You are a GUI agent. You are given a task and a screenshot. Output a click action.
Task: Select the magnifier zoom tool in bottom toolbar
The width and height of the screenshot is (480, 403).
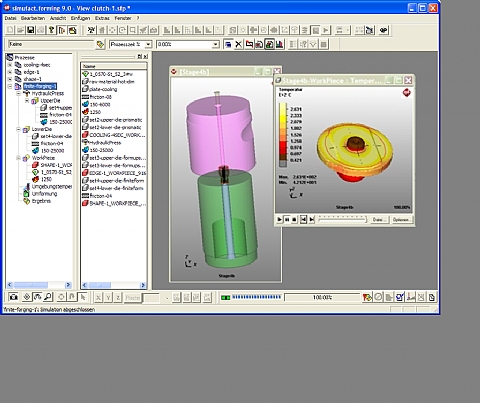(48, 297)
